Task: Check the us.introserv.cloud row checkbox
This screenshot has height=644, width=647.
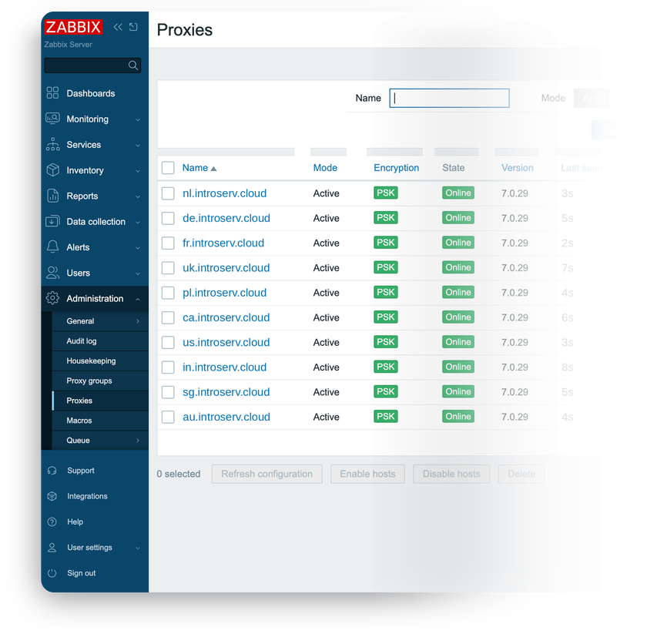Action: point(168,342)
